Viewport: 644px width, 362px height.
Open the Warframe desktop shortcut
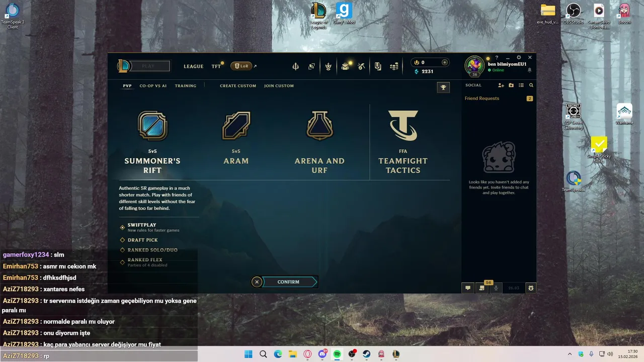pos(624,115)
